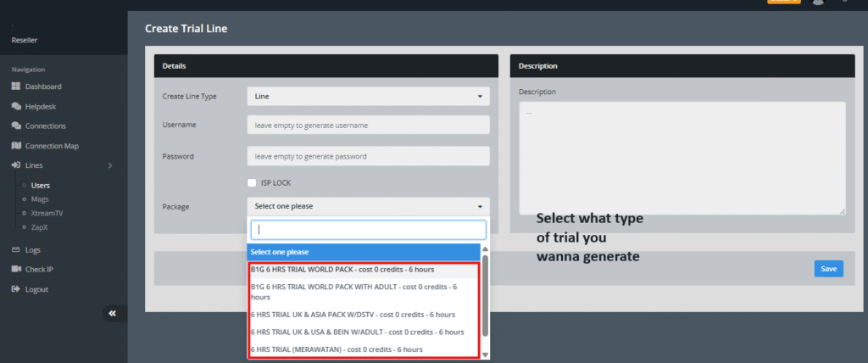Click the Dashboard icon in sidebar
The image size is (868, 363).
click(16, 87)
